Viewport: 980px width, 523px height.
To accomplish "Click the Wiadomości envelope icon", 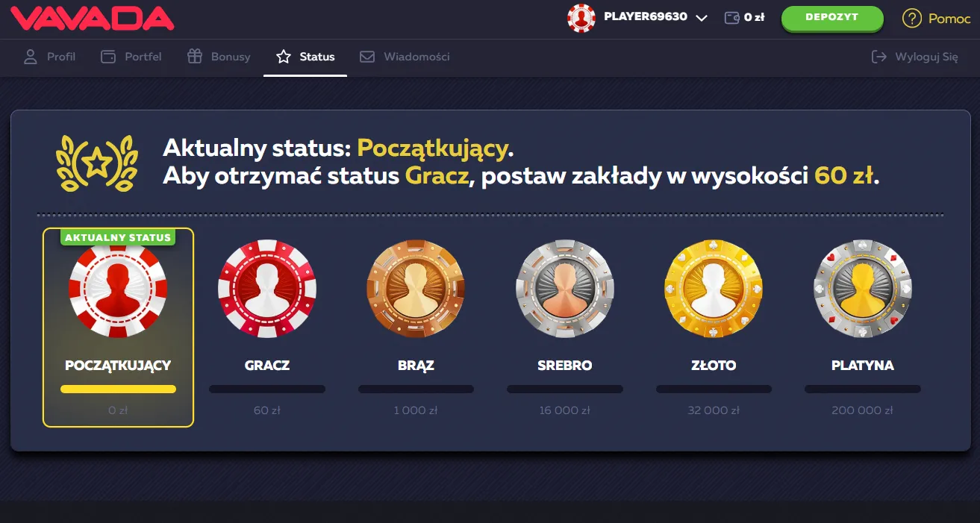I will pos(367,57).
